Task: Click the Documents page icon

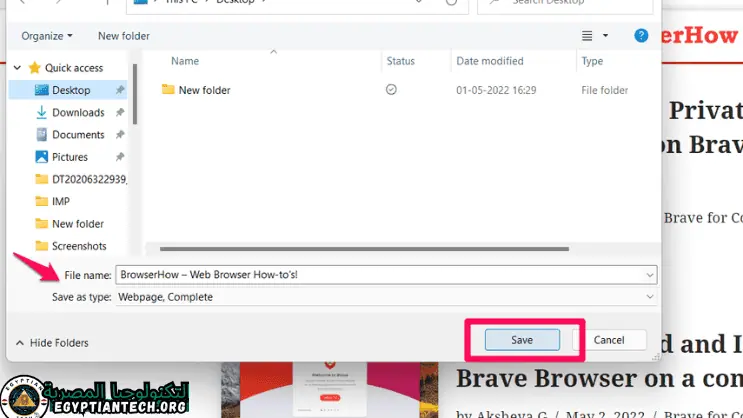Action: [42, 135]
